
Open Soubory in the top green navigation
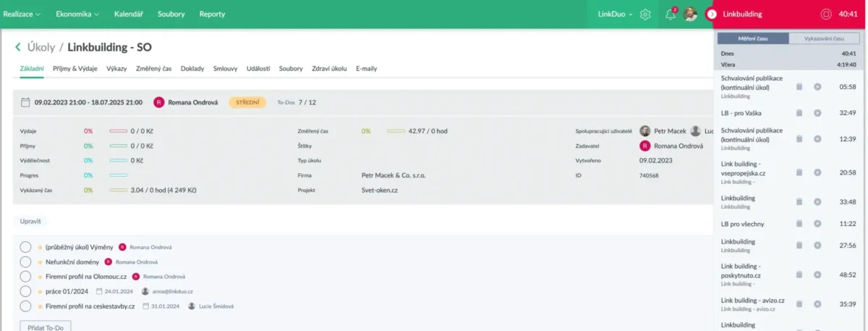171,14
